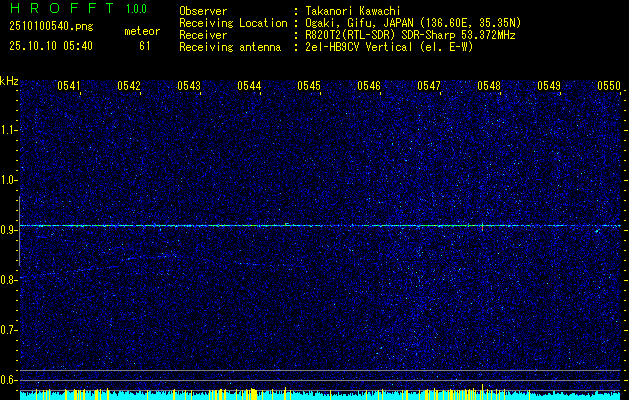
Task: Click the Receiver label
Action: [x=203, y=35]
